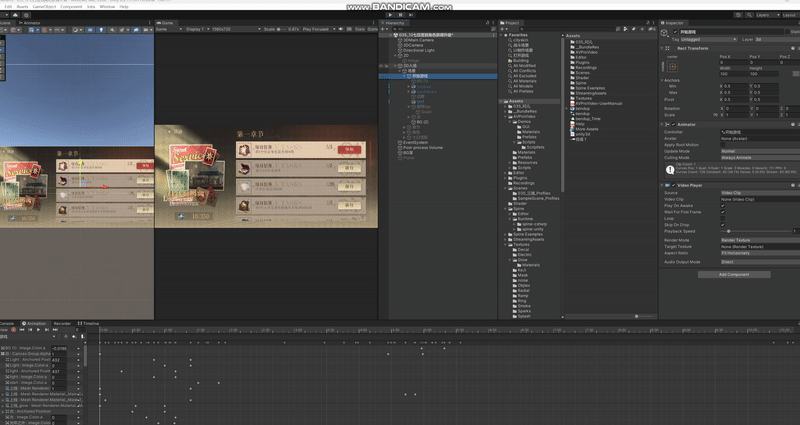
Task: Click the Add Keyframe icon in Animation window
Action: coord(74,336)
